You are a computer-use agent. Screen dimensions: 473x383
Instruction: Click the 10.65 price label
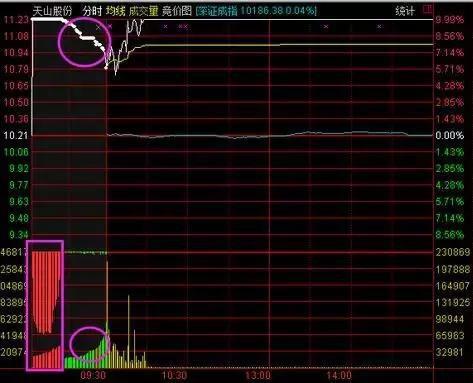pos(16,86)
